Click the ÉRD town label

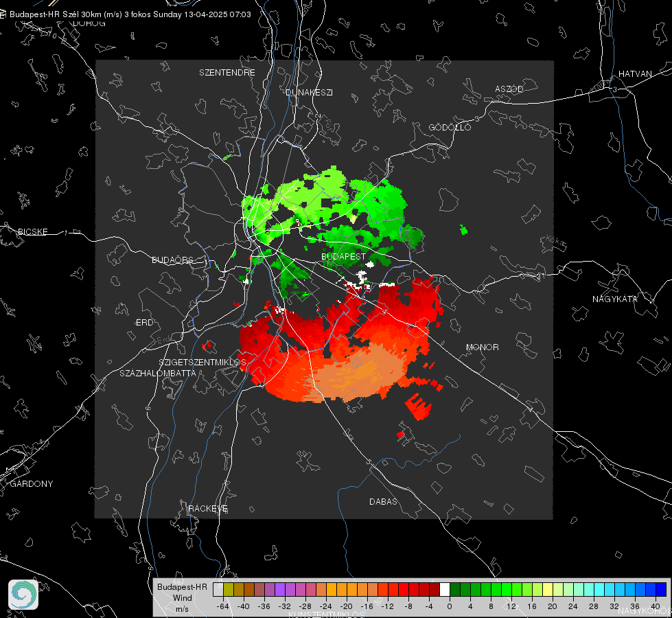tap(144, 323)
